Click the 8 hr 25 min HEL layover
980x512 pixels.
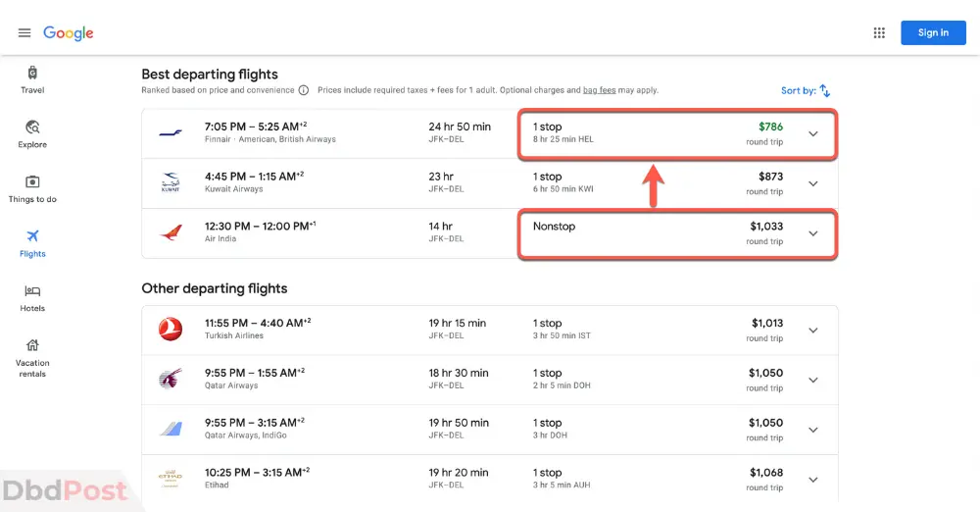(563, 139)
